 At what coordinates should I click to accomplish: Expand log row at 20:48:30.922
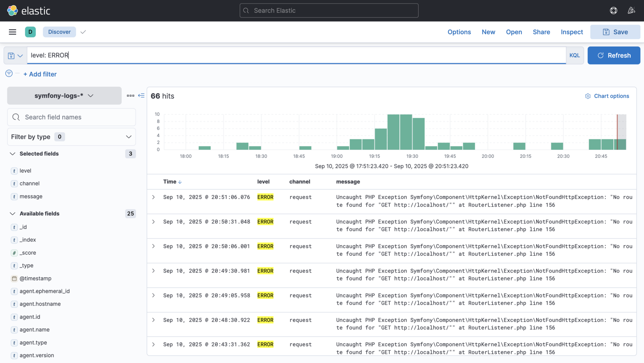153,320
